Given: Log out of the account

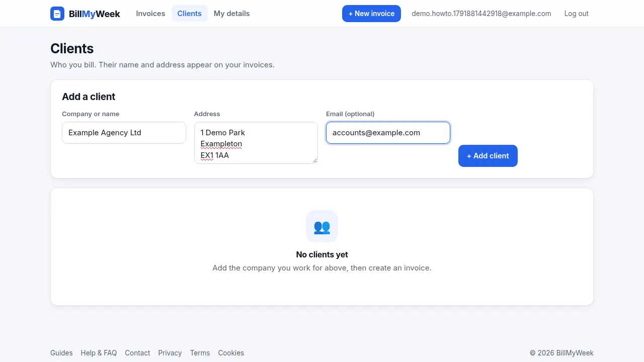Looking at the screenshot, I should click(x=577, y=14).
